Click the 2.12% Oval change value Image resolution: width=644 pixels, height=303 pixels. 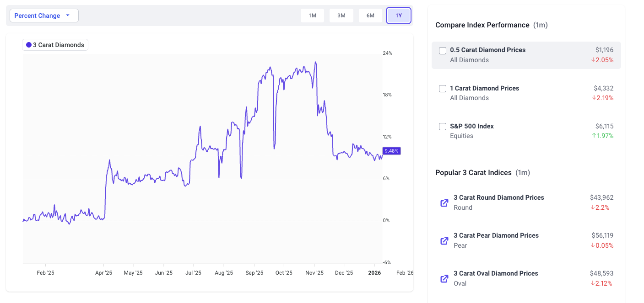tap(602, 283)
